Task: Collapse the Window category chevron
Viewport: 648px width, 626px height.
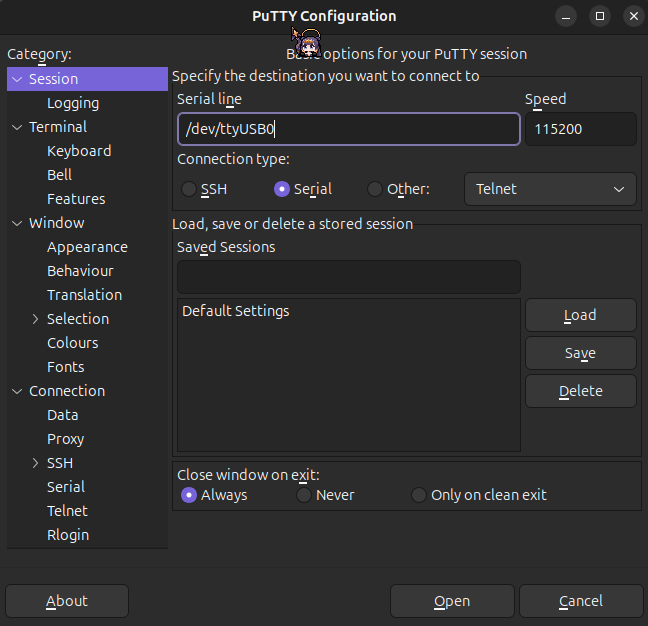Action: click(x=17, y=223)
